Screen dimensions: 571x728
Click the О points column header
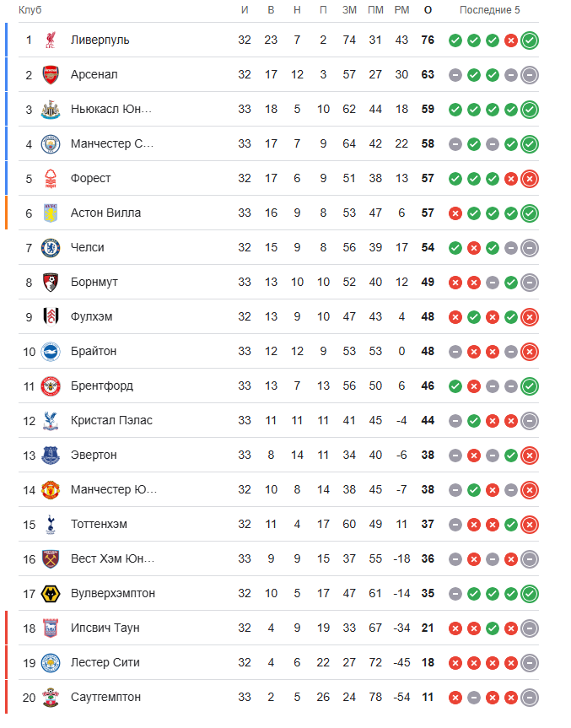click(x=428, y=10)
